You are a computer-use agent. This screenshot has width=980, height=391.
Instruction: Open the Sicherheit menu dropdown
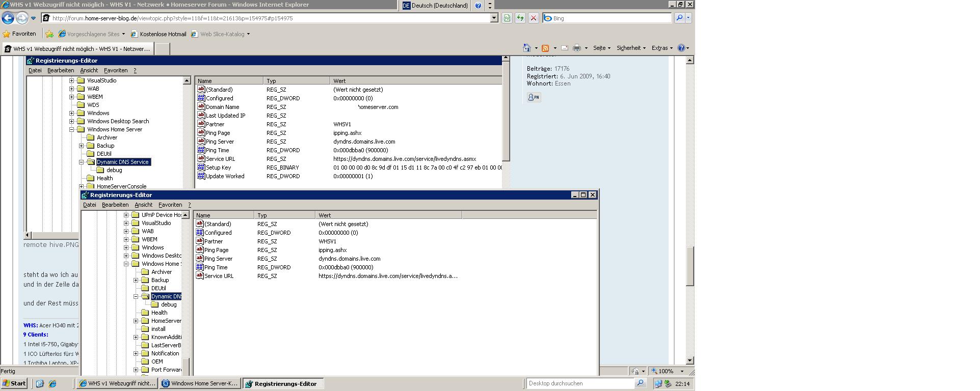(631, 48)
